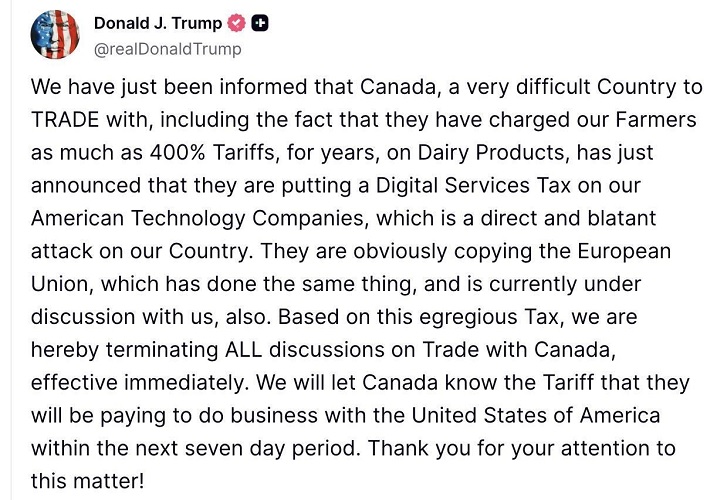The width and height of the screenshot is (717, 500).
Task: Click the capitalized word TRADE in post
Action: click(65, 120)
